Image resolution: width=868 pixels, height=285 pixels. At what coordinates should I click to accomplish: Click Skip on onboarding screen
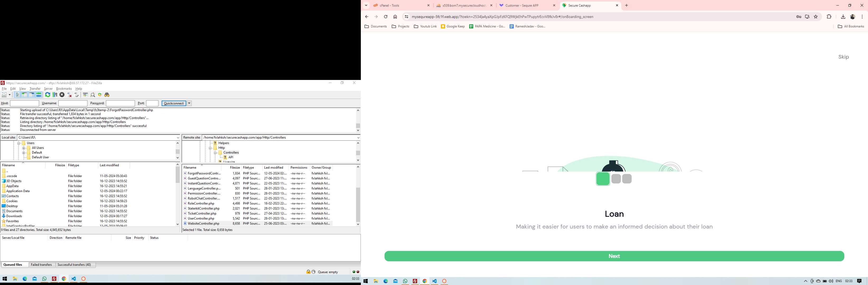click(843, 57)
